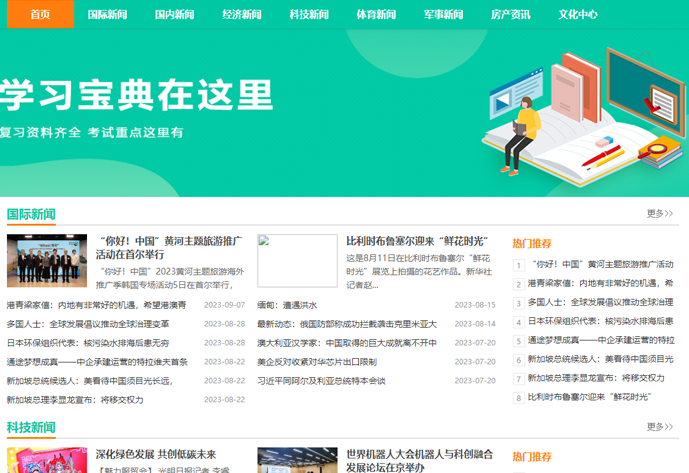The height and width of the screenshot is (473, 689).
Task: Click the girl reading illustration in the banner
Action: tap(523, 128)
